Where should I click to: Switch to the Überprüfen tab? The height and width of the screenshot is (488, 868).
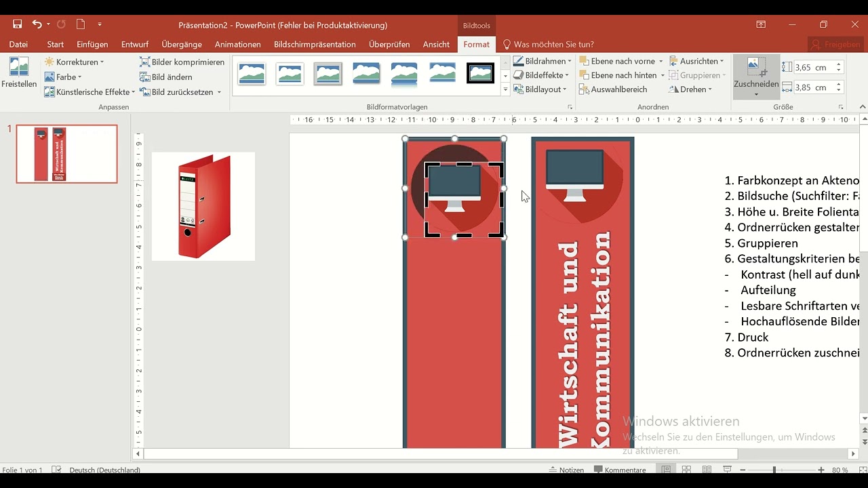click(x=389, y=44)
